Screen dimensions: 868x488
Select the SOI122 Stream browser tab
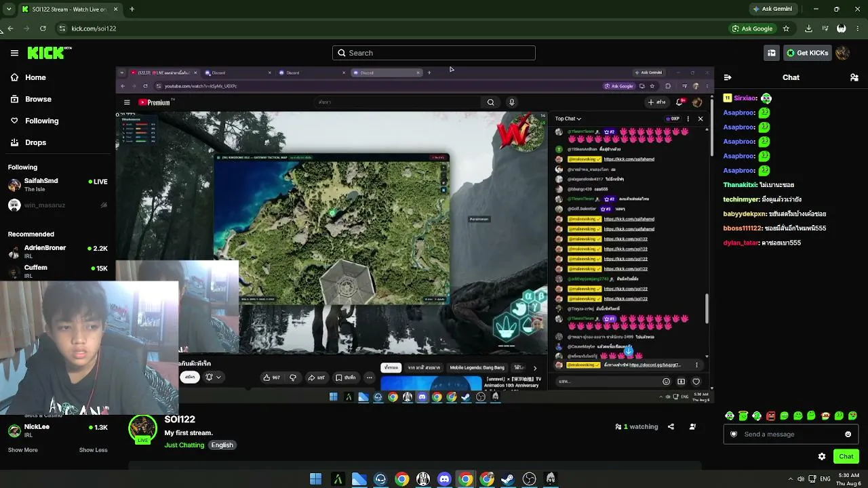coord(69,9)
